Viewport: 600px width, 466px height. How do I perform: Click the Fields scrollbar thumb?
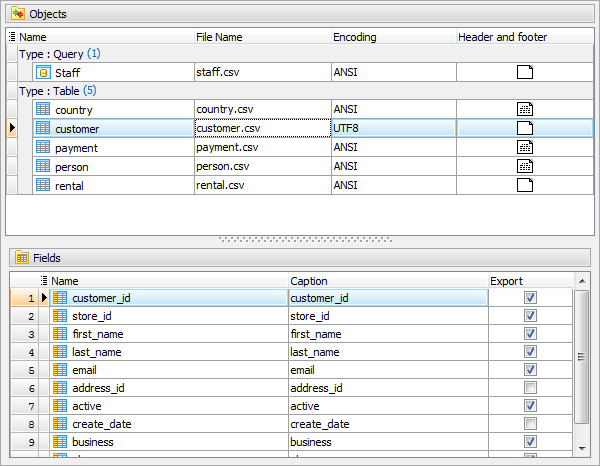(582, 357)
